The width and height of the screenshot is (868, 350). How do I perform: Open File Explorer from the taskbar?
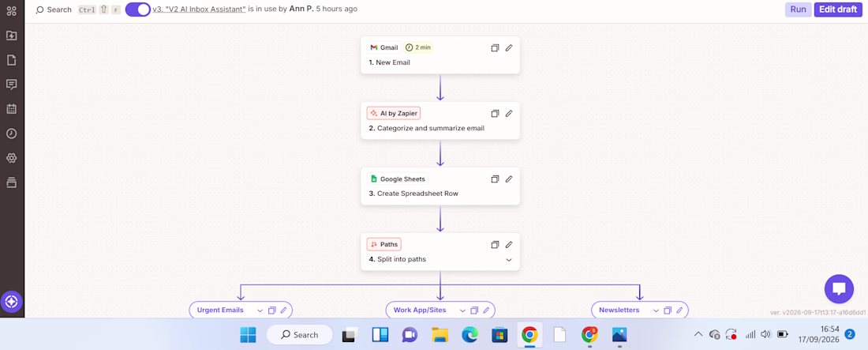[x=440, y=334]
